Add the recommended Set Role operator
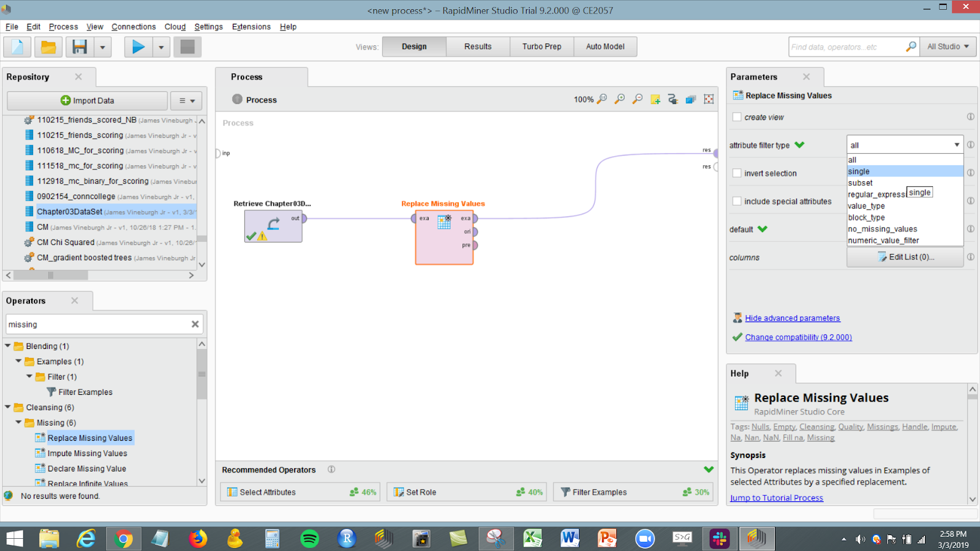980x551 pixels. (467, 492)
